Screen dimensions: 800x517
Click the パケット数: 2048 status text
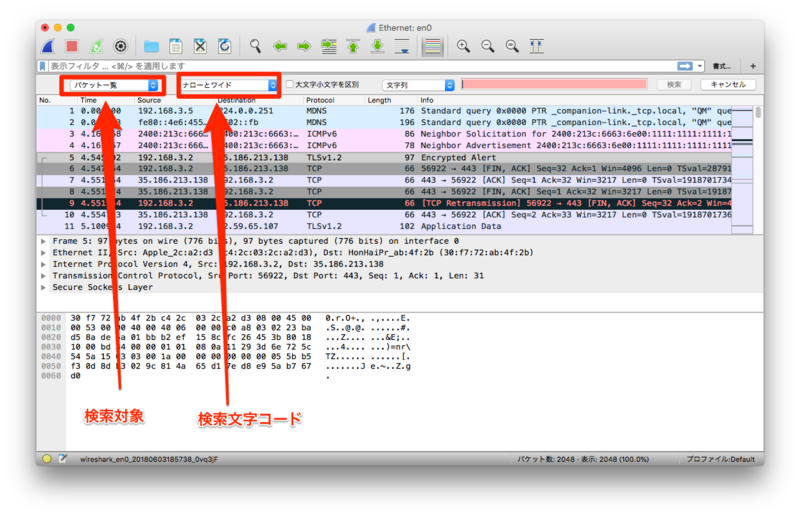[583, 459]
